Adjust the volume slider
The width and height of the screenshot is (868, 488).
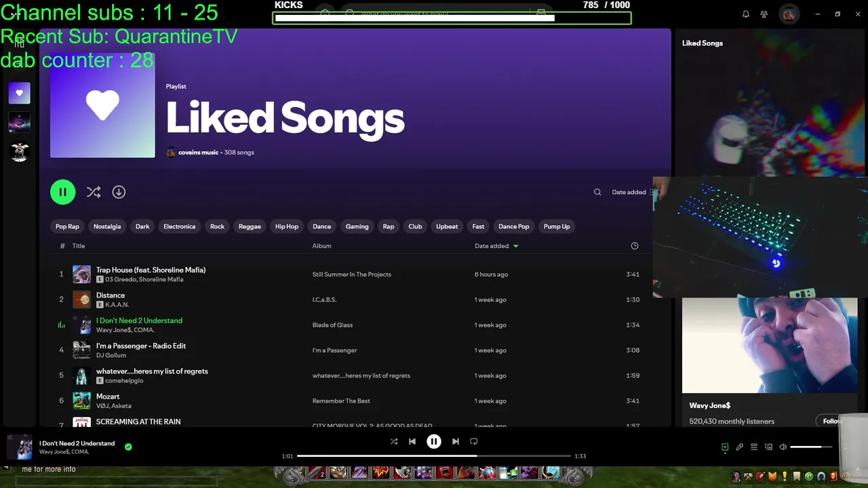(811, 447)
